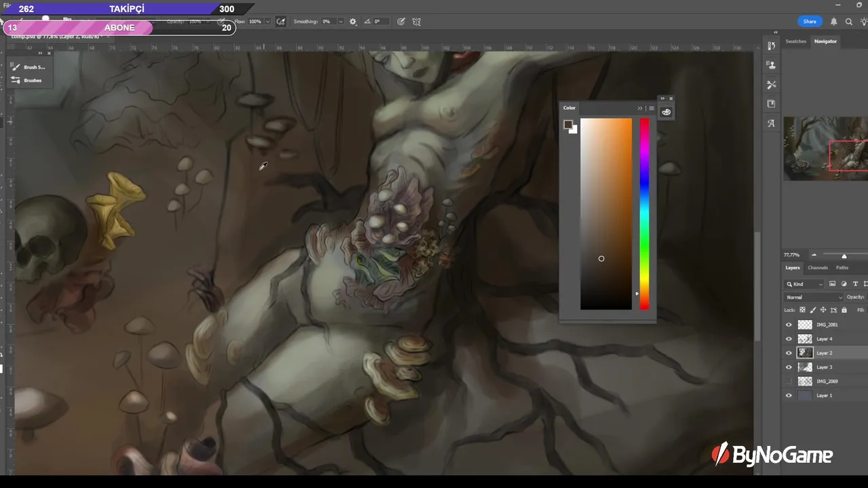Collapse the Color panel with double arrows
Image resolution: width=868 pixels, height=488 pixels.
(x=639, y=108)
